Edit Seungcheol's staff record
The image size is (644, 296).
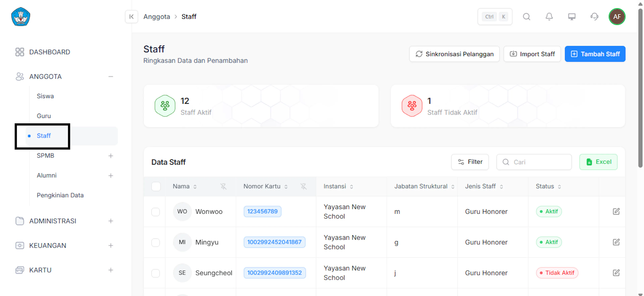[616, 273]
